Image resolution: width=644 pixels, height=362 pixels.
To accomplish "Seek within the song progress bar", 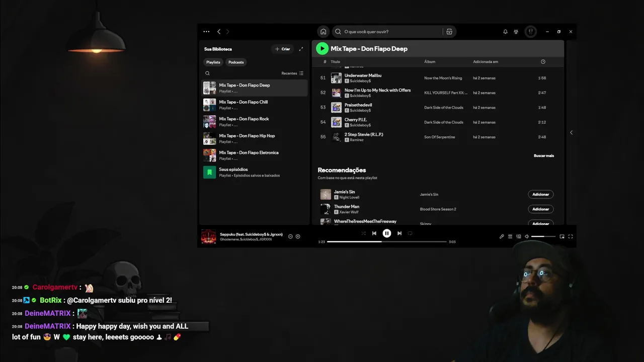I will 386,242.
